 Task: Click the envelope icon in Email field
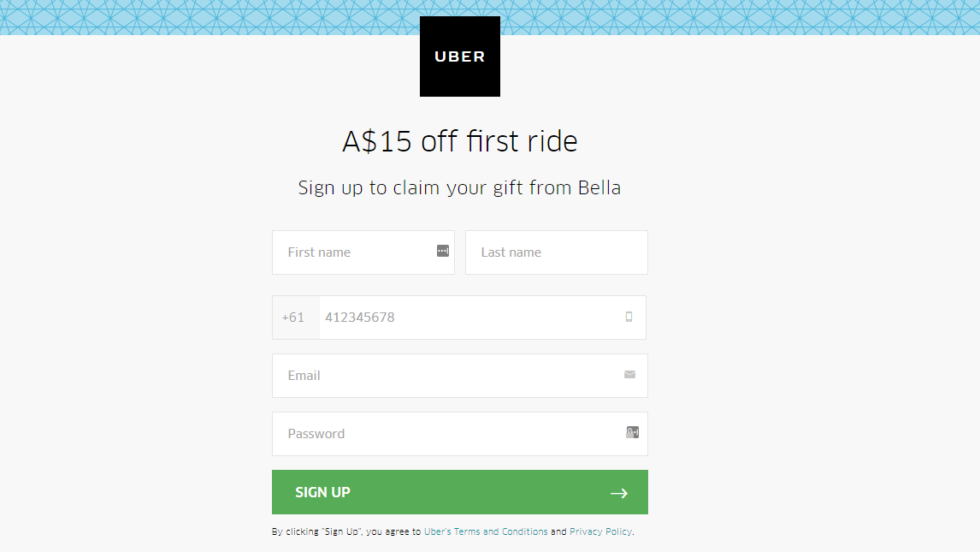pyautogui.click(x=629, y=375)
